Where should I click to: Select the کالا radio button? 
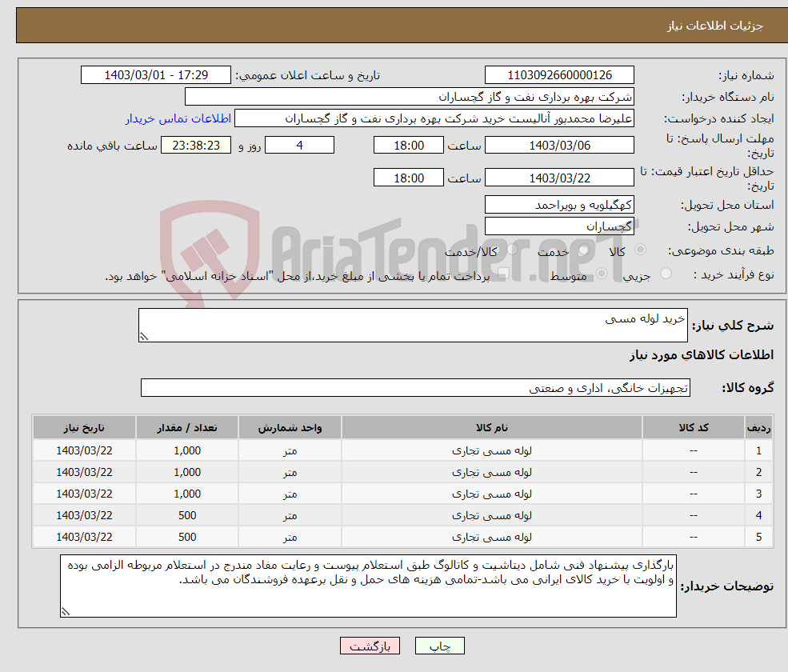(640, 250)
